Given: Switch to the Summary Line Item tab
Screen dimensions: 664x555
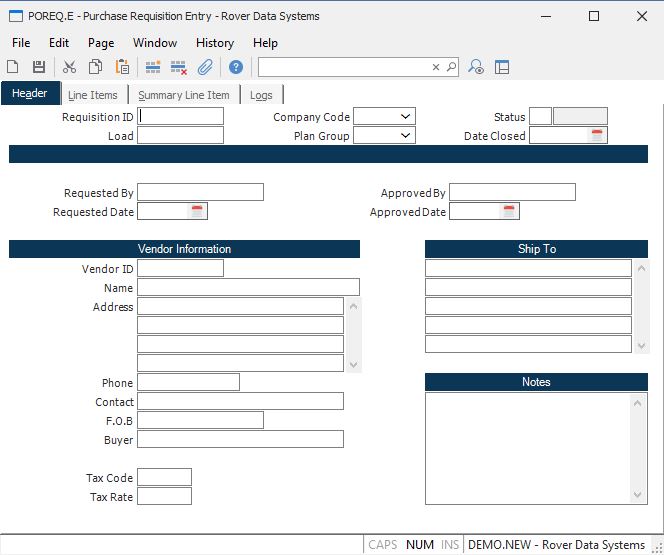Looking at the screenshot, I should click(184, 95).
